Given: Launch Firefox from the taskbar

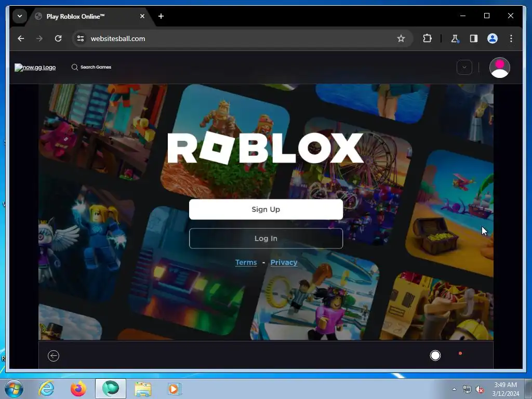Looking at the screenshot, I should click(78, 389).
